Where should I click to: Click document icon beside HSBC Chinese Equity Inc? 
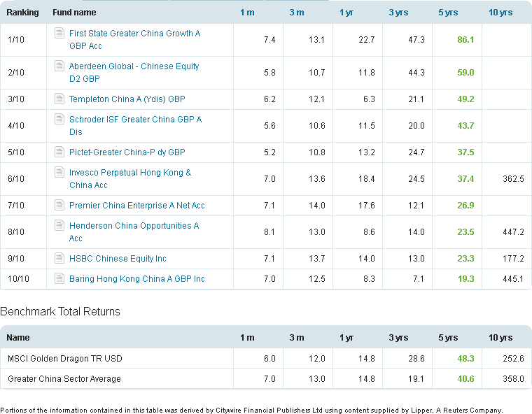(59, 258)
